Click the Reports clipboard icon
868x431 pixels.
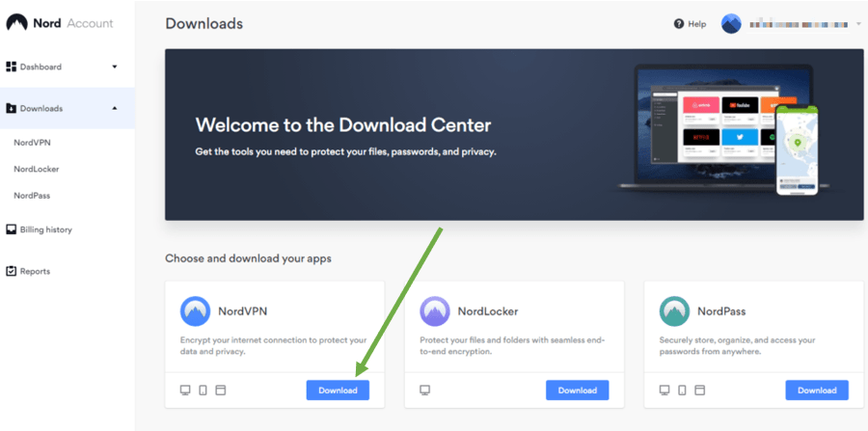pos(11,271)
